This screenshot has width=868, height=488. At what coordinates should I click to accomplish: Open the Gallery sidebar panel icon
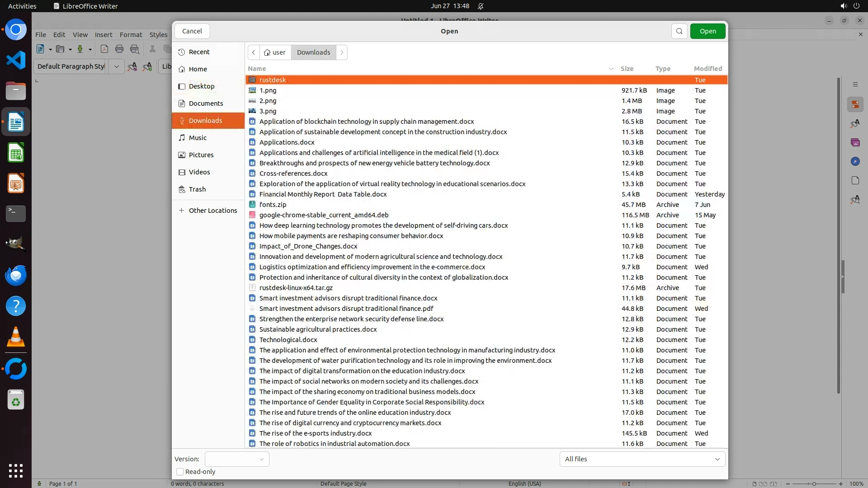click(855, 142)
